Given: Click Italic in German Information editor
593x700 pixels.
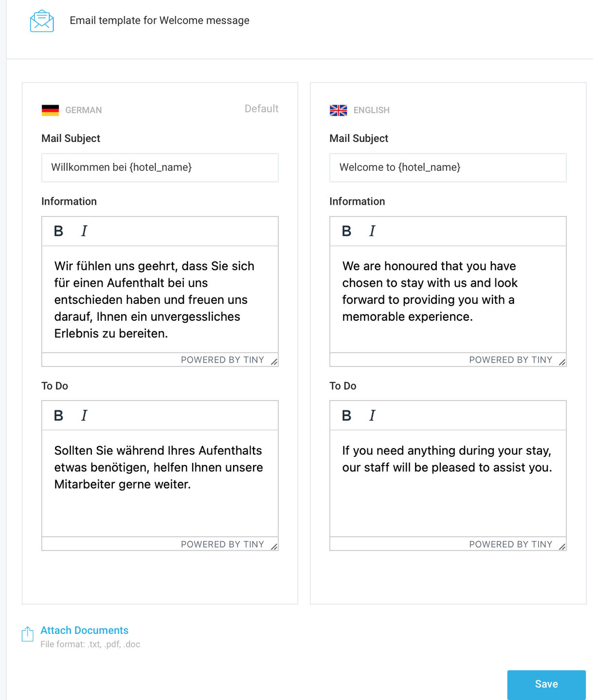Looking at the screenshot, I should 84,231.
